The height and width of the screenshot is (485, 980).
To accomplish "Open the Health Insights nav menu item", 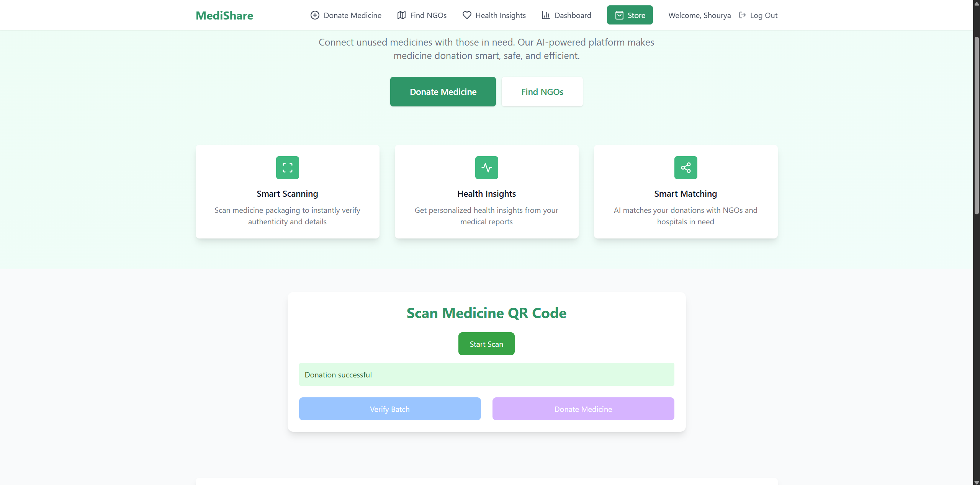I will 501,15.
